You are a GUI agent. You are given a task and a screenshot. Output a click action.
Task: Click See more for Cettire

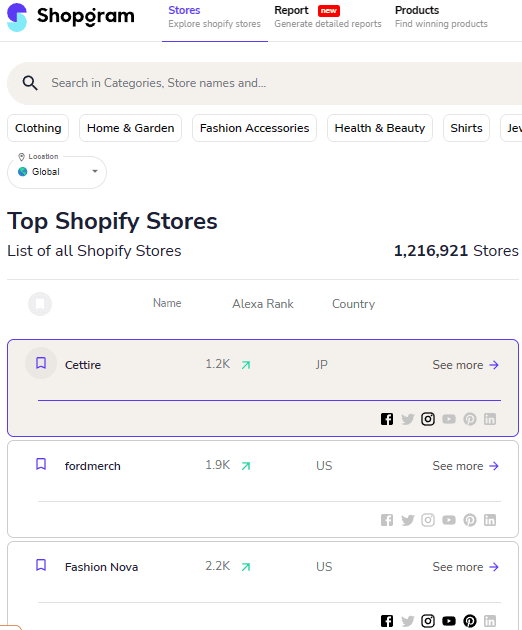coord(465,365)
